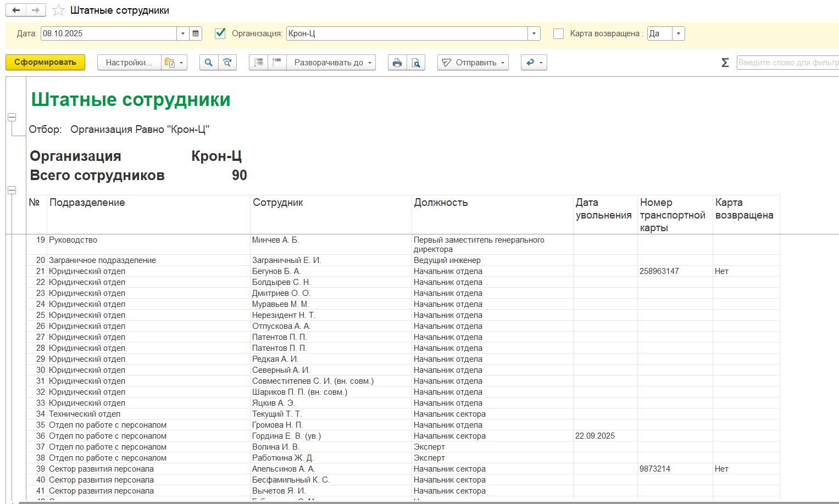The width and height of the screenshot is (839, 504).
Task: Open the Разворачивать до menu
Action: (332, 63)
